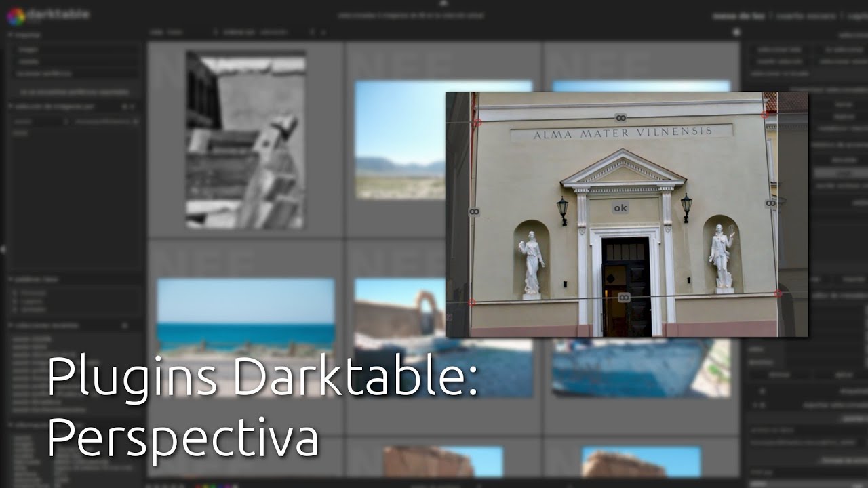Select the top-right red keystone corner handle
Viewport: 868px width, 488px height.
click(x=765, y=115)
